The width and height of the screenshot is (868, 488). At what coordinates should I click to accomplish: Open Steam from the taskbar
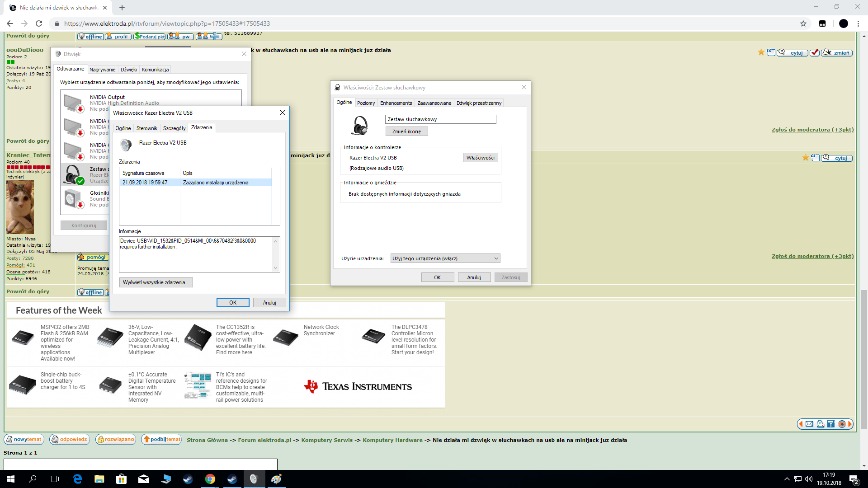[x=188, y=479]
